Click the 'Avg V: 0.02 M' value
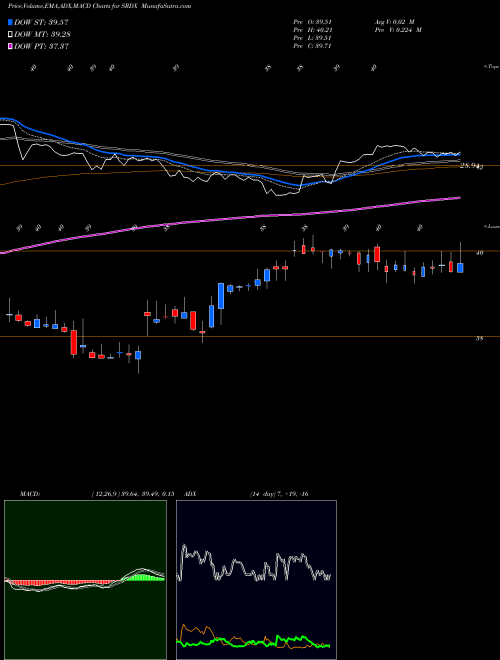The image size is (500, 660). 394,21
